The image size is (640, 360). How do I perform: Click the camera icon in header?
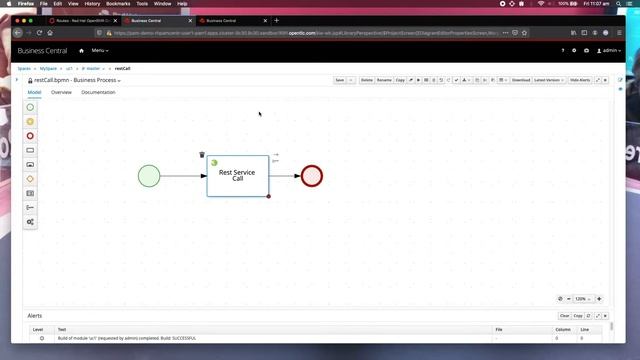tap(586, 51)
